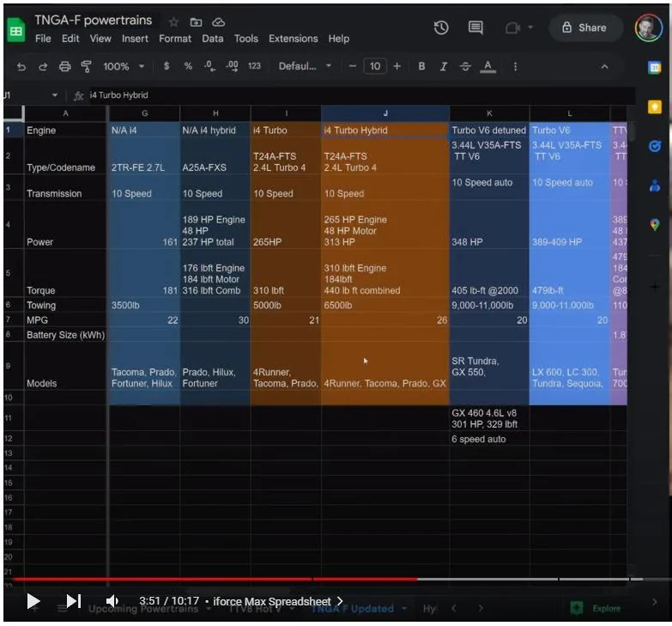The height and width of the screenshot is (626, 672).
Task: Open the text color picker
Action: pos(488,66)
